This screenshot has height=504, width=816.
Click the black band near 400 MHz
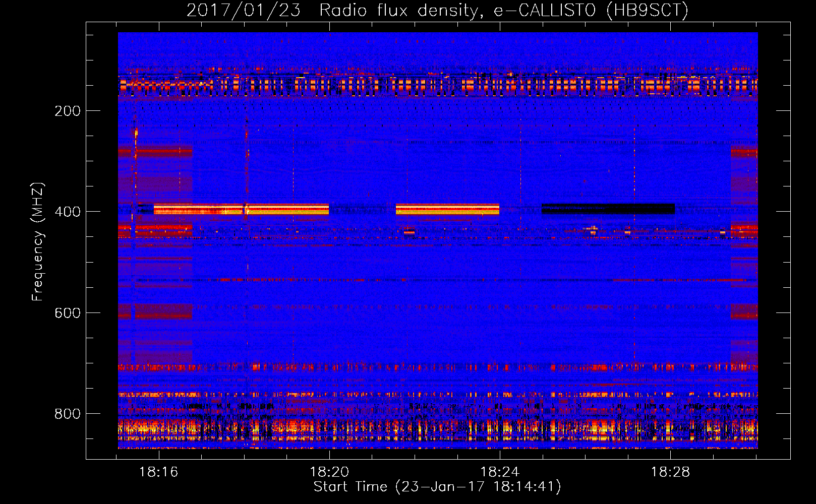(608, 209)
